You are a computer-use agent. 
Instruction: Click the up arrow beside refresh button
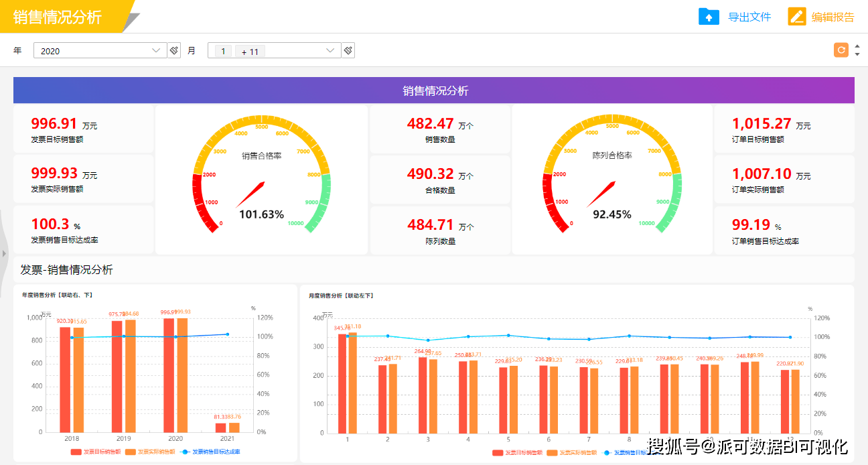[857, 46]
